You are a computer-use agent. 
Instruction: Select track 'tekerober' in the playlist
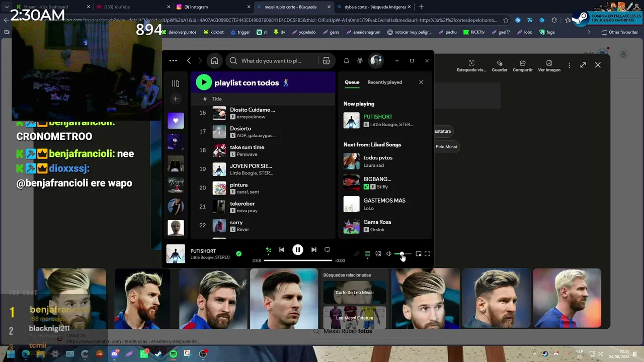coord(263,207)
